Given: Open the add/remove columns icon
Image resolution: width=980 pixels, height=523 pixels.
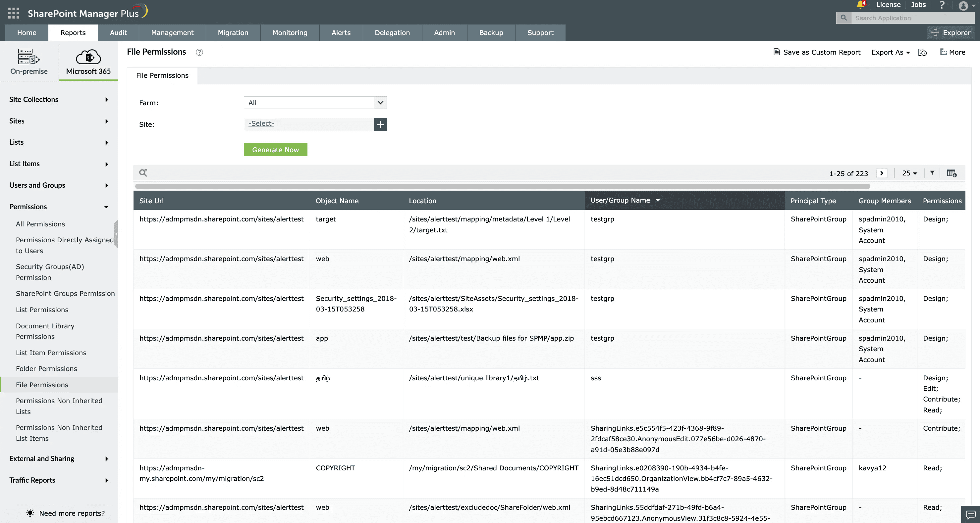Looking at the screenshot, I should click(x=952, y=173).
